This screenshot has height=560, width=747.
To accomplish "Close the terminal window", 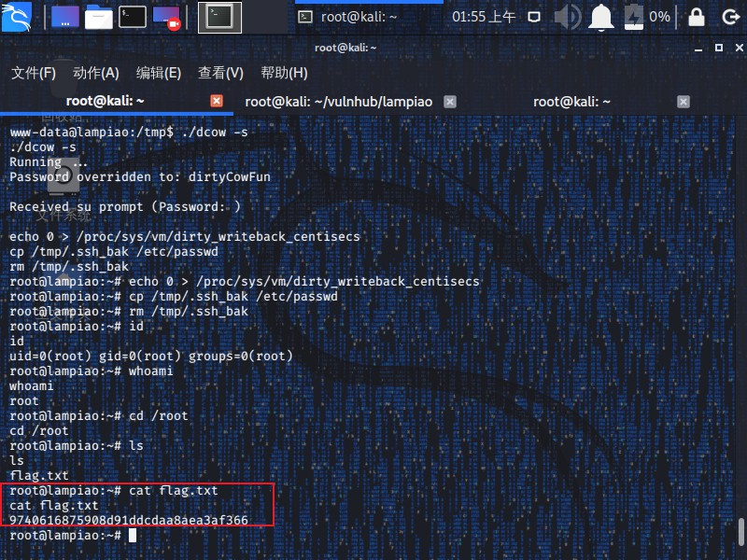I will pyautogui.click(x=739, y=48).
